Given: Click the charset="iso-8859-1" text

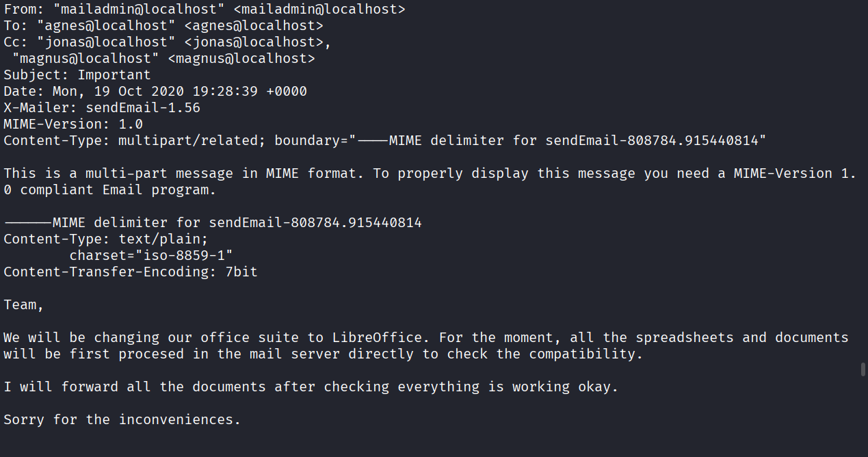Looking at the screenshot, I should click(x=151, y=256).
